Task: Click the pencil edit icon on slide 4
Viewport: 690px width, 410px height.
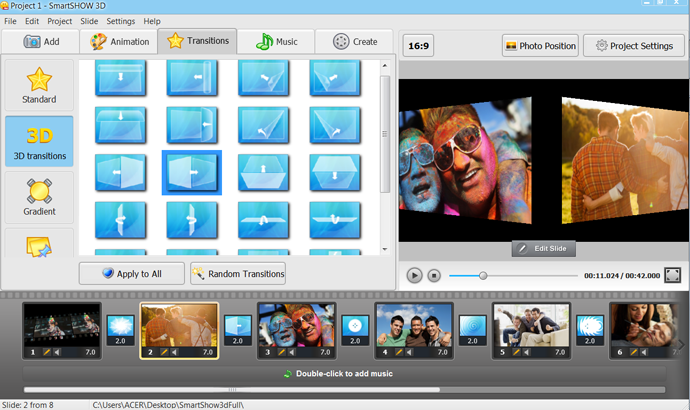Action: pos(399,352)
